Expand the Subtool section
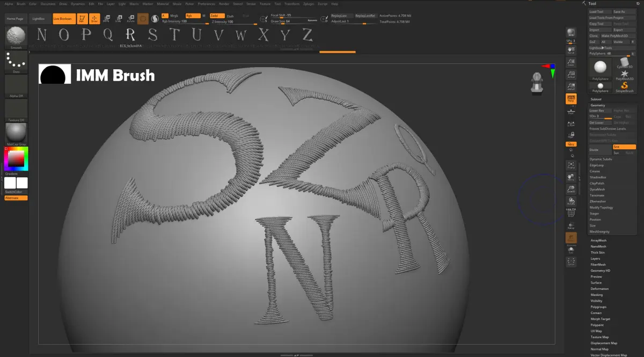The image size is (644, 357). click(596, 99)
